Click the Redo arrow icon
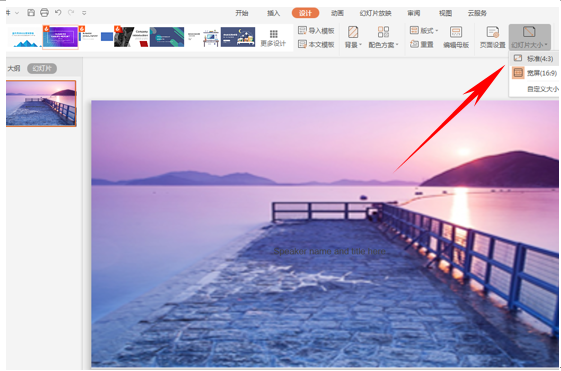561x371 pixels. (71, 13)
